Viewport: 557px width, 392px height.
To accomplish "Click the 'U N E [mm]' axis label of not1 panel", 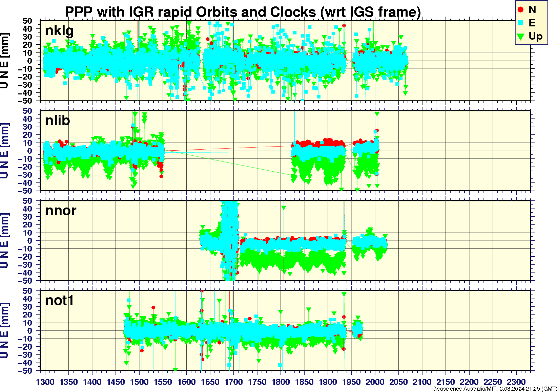I will coord(4,331).
